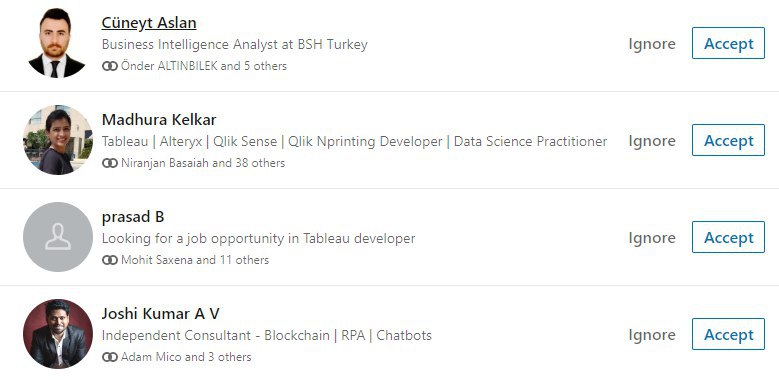Click the mutual connections icon beside Adam Mico
Screen dimensions: 779x380
tap(110, 357)
